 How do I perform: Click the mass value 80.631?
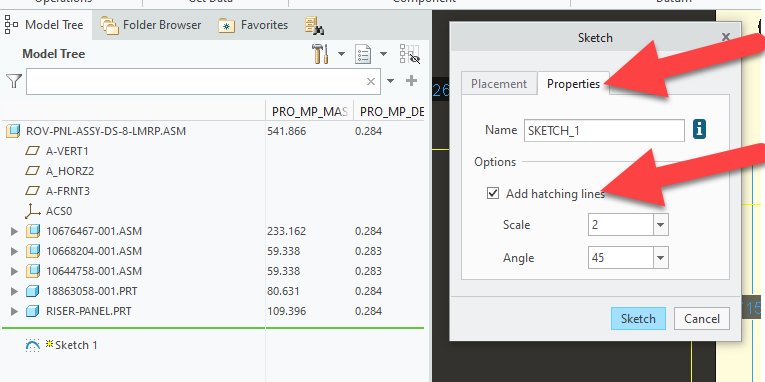tap(283, 291)
